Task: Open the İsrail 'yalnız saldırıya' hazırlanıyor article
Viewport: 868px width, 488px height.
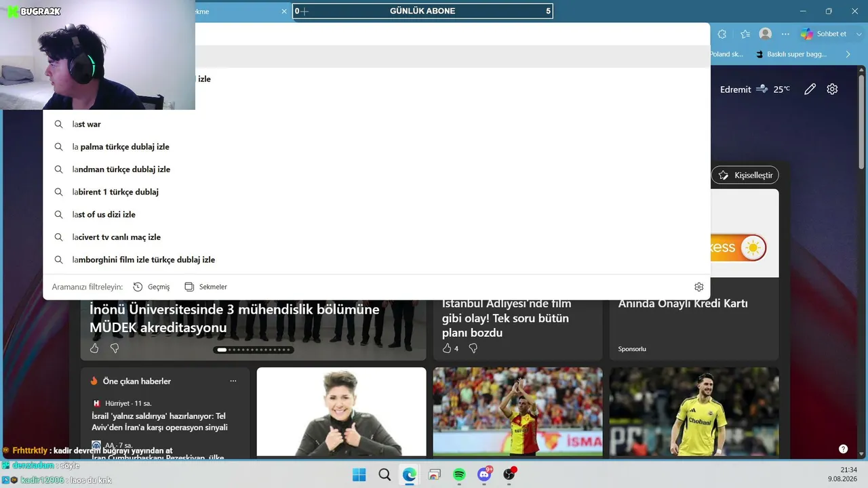Action: click(x=160, y=422)
